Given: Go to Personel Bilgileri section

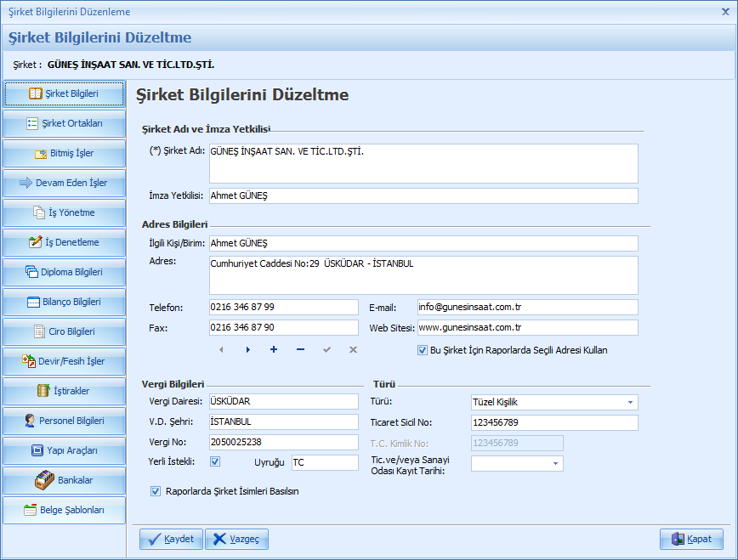Looking at the screenshot, I should click(65, 421).
